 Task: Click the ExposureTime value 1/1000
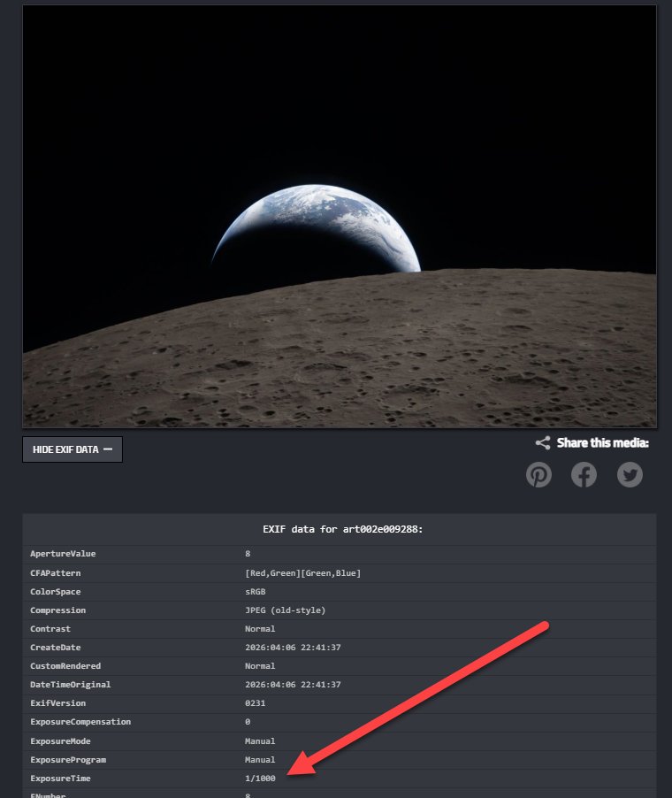[x=260, y=779]
